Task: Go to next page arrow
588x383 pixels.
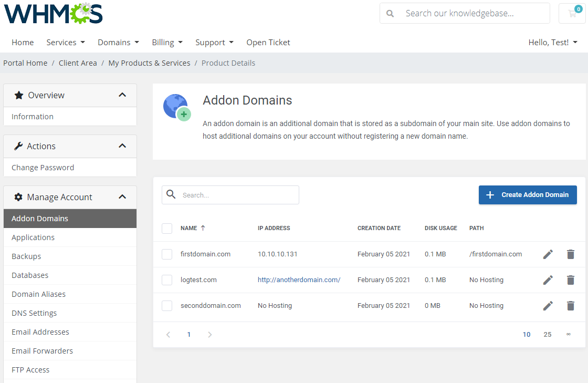Action: coord(209,335)
